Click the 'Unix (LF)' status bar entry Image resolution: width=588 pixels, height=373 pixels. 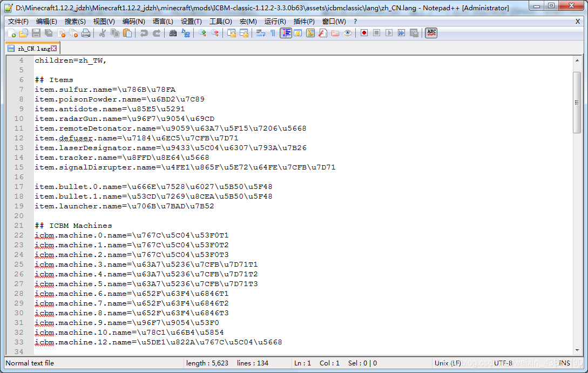pos(448,363)
